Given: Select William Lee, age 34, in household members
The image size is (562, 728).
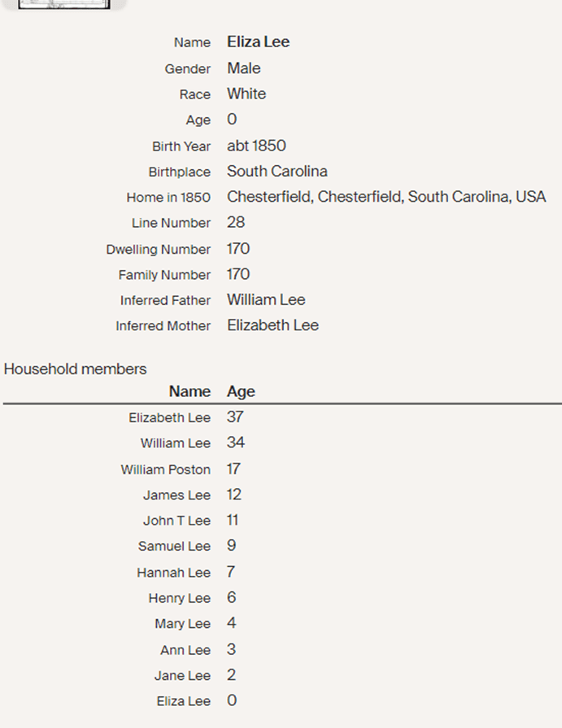Looking at the screenshot, I should point(175,443).
